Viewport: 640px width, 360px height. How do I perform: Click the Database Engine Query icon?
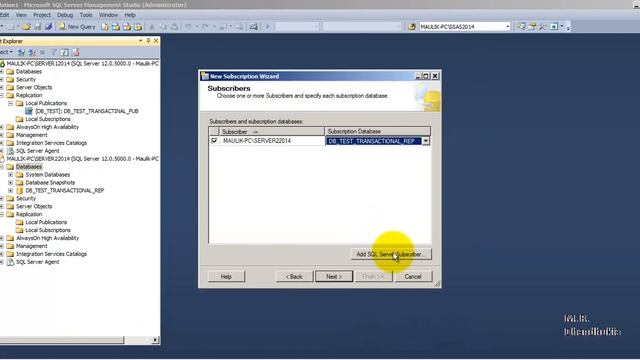pos(105,27)
